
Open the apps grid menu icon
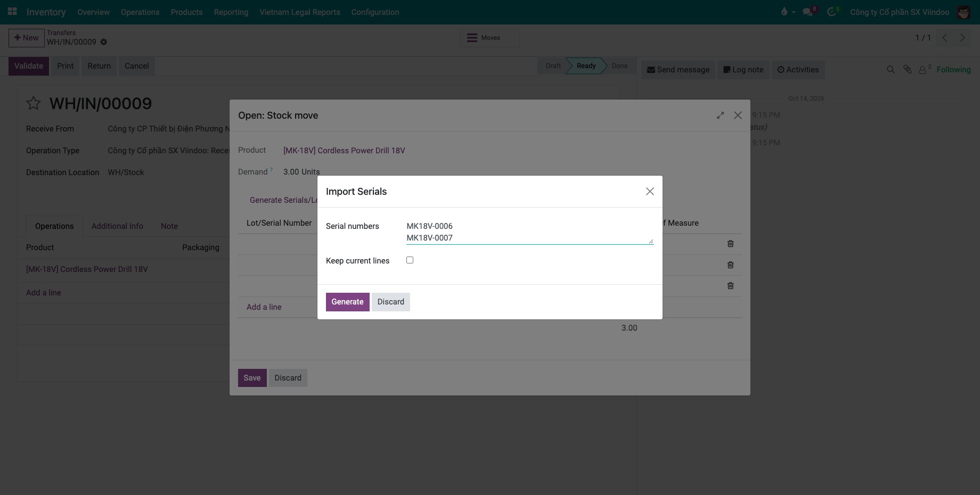(x=12, y=11)
